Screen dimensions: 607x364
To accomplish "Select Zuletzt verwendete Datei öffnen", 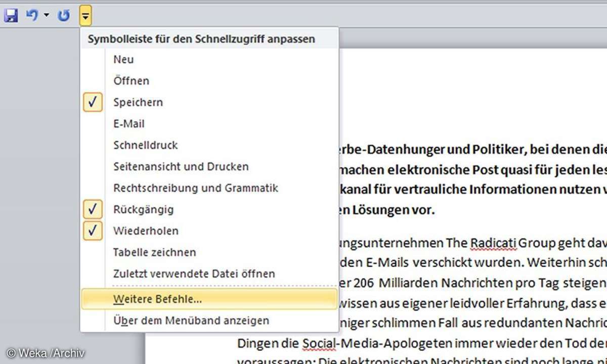I will point(194,274).
